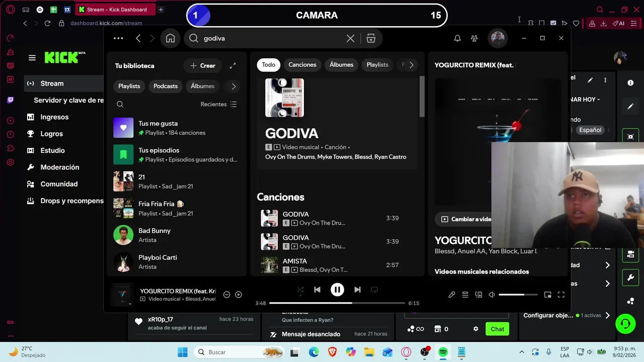644x362 pixels.
Task: Filter library by Álbumes
Action: click(x=203, y=86)
